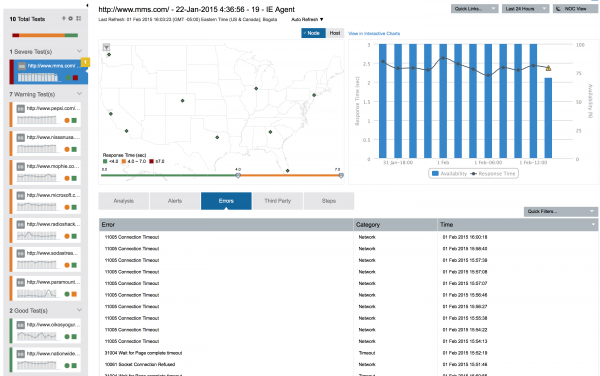Switch to grid view icon

[78, 18]
